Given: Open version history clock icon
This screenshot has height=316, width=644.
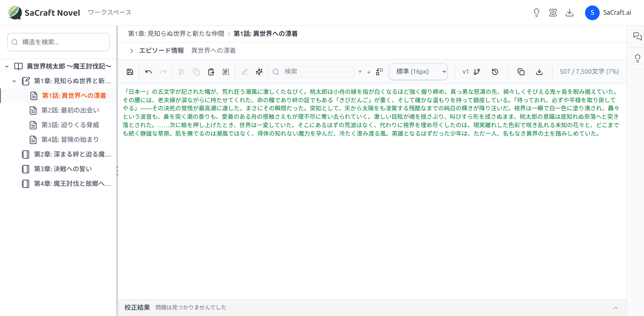Looking at the screenshot, I should tap(495, 72).
